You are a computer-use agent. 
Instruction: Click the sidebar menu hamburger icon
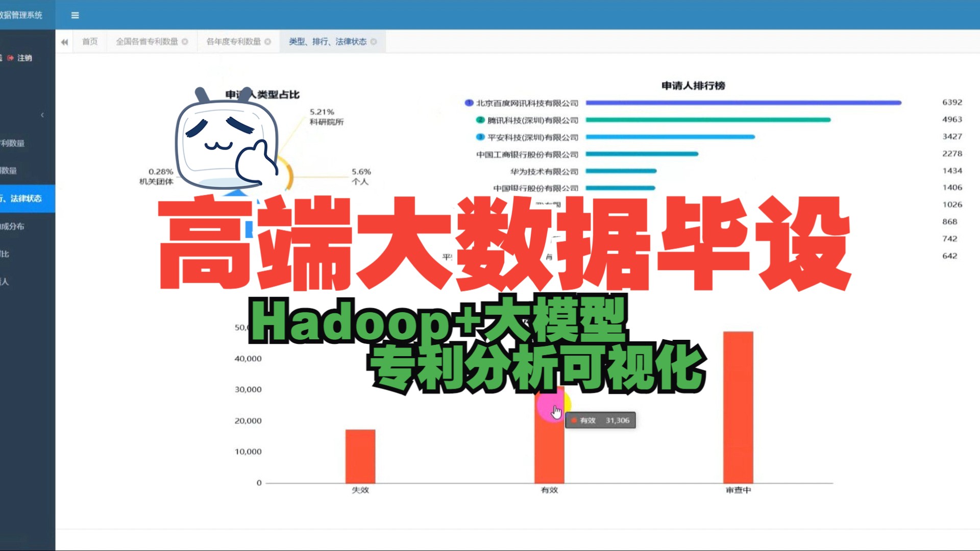tap(75, 15)
